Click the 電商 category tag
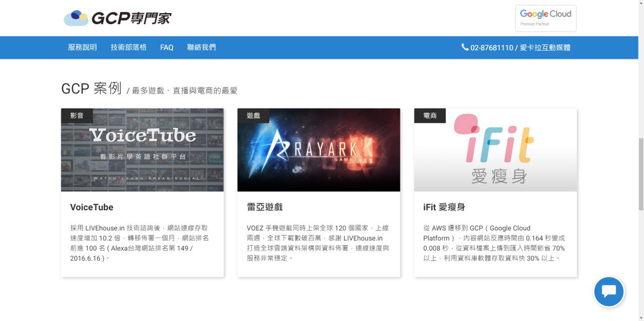 pyautogui.click(x=430, y=116)
